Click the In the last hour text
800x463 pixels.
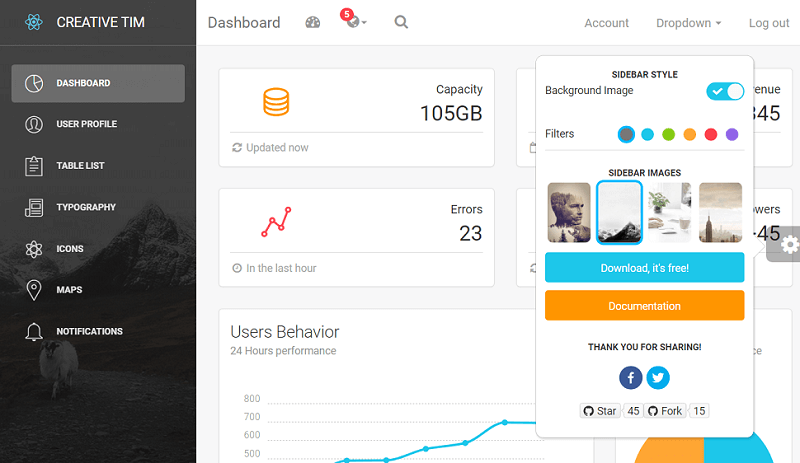click(281, 268)
